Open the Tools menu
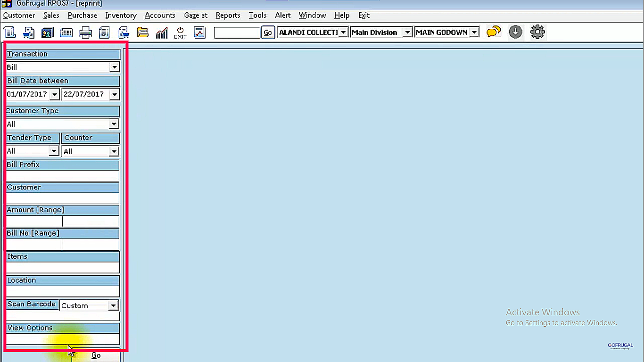The width and height of the screenshot is (644, 362). (257, 15)
